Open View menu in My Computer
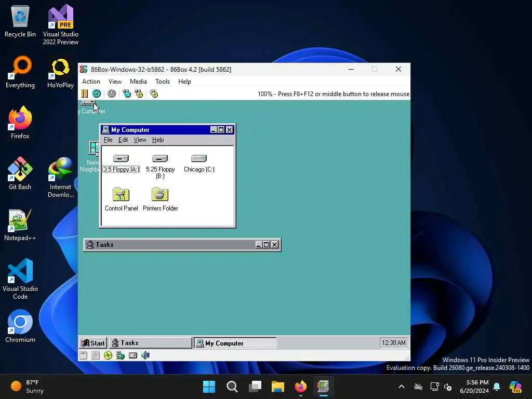This screenshot has width=532, height=399. [140, 140]
